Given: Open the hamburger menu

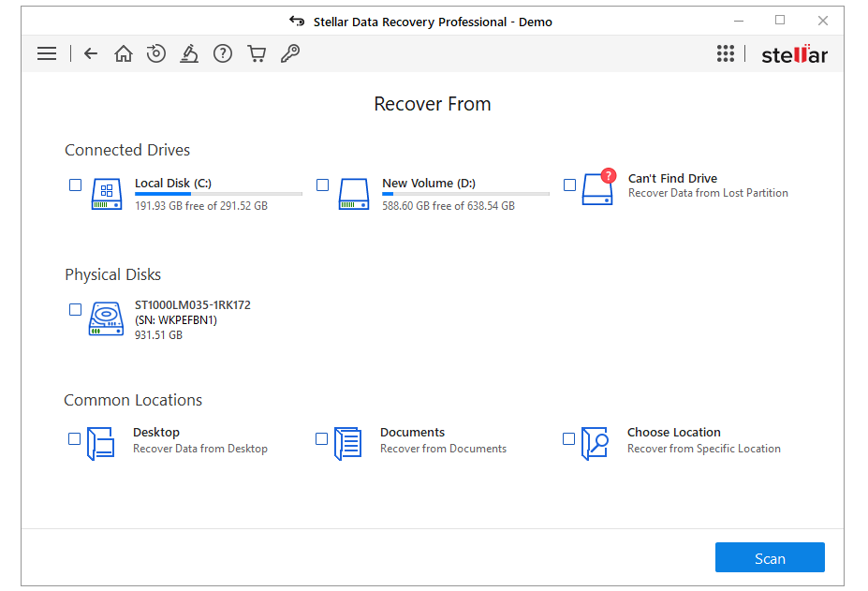Looking at the screenshot, I should [x=47, y=53].
